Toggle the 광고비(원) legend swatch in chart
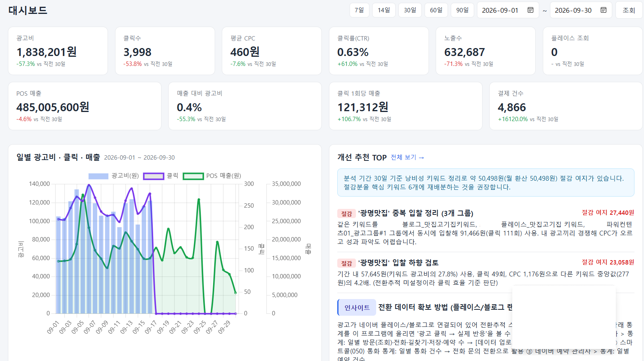The width and height of the screenshot is (644, 361). (98, 176)
